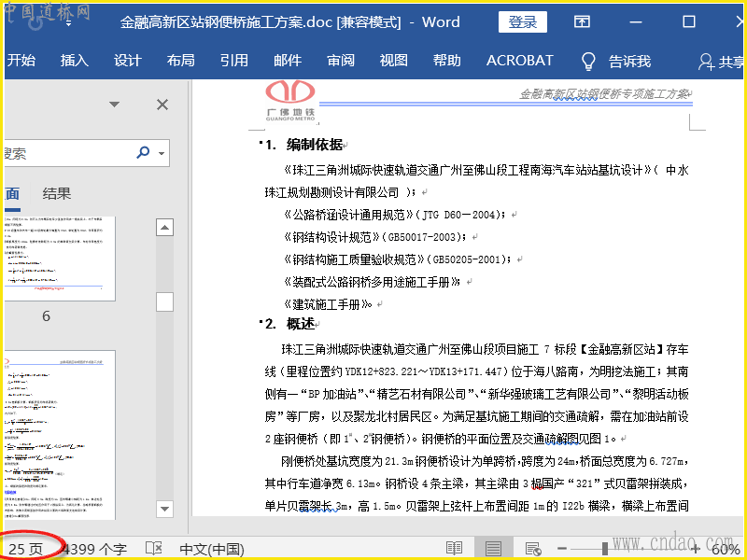Switch to the 布局 ribbon tab

(180, 61)
